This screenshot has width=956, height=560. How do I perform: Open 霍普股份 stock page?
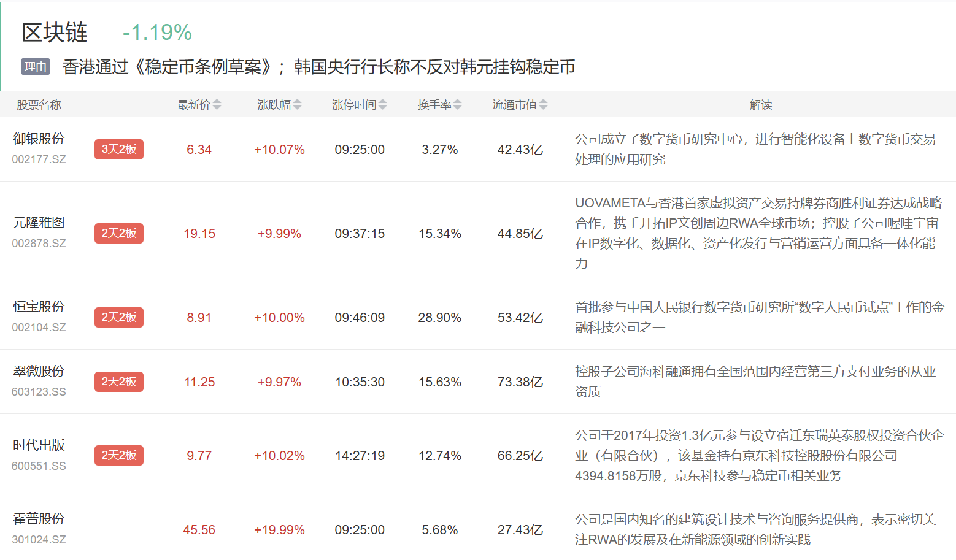click(x=39, y=519)
